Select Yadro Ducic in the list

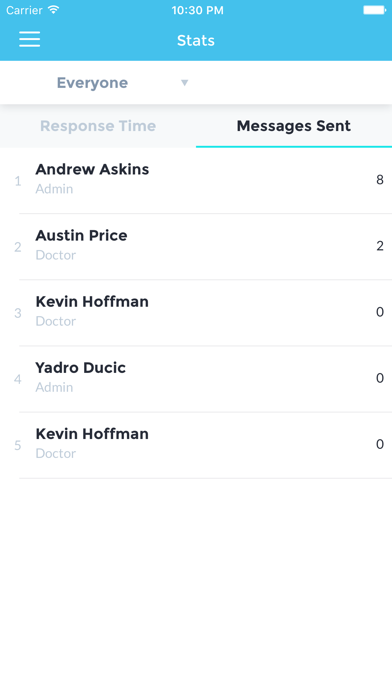(196, 379)
